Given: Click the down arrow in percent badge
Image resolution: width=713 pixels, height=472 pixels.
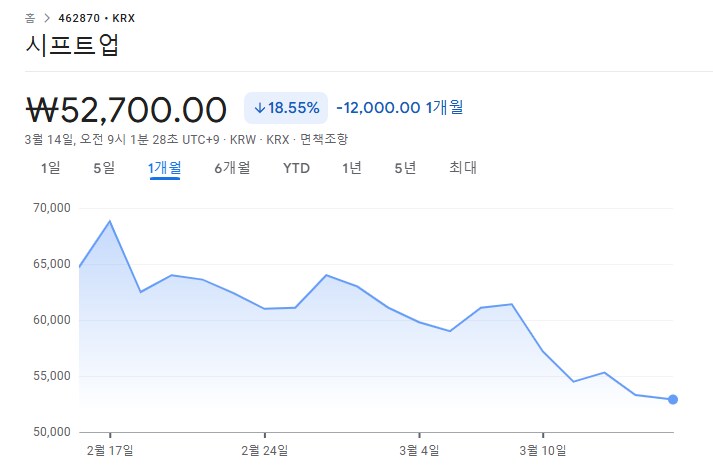Looking at the screenshot, I should (x=260, y=108).
